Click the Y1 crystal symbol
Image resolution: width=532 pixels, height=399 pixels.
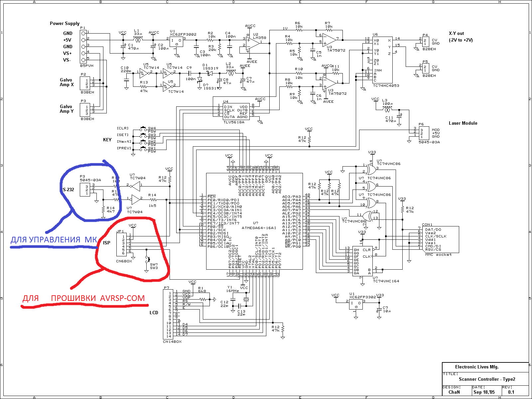(246, 299)
